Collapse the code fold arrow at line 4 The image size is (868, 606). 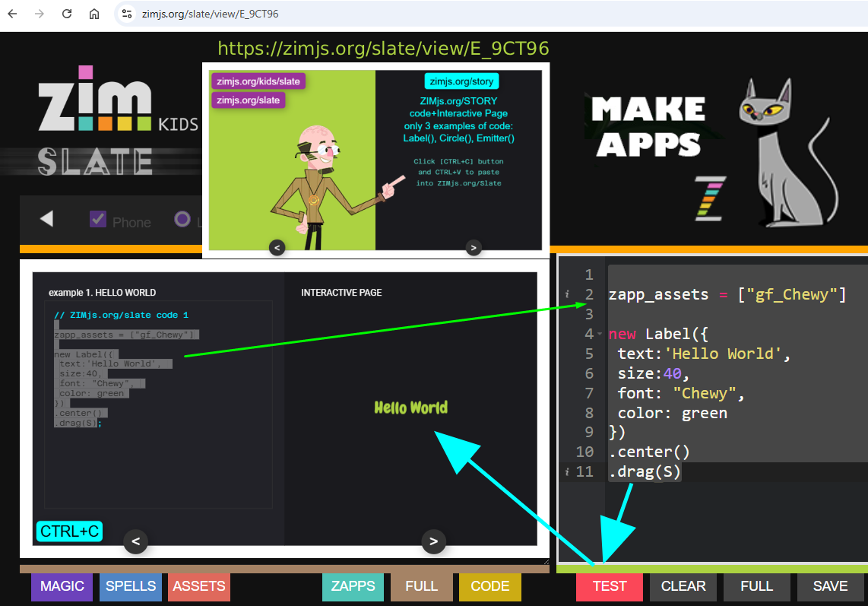pos(600,335)
